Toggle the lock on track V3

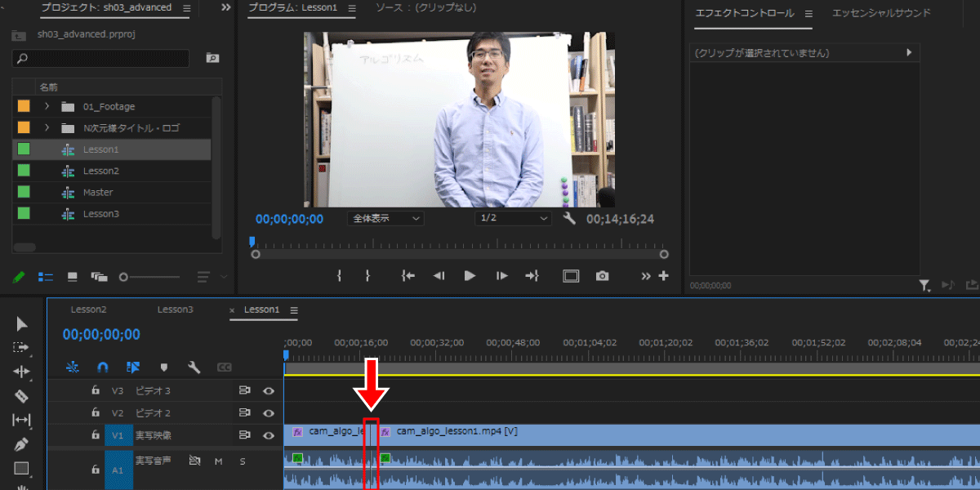coord(96,391)
